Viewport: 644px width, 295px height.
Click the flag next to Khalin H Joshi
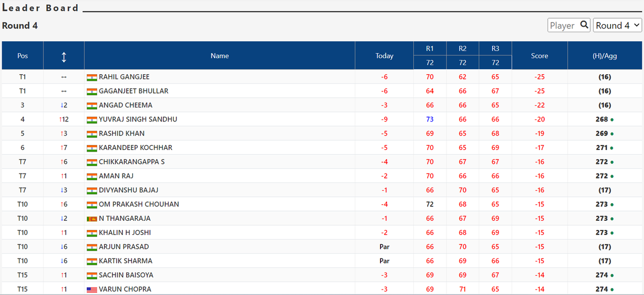coord(92,233)
